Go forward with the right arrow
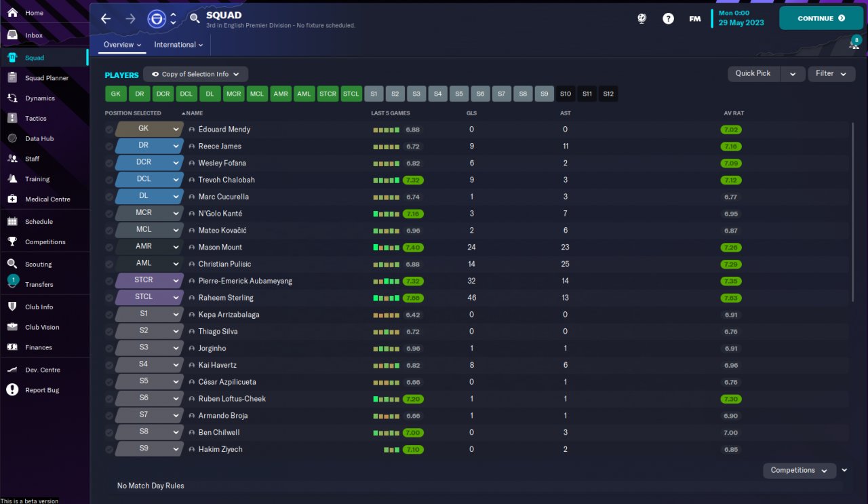 pos(131,19)
